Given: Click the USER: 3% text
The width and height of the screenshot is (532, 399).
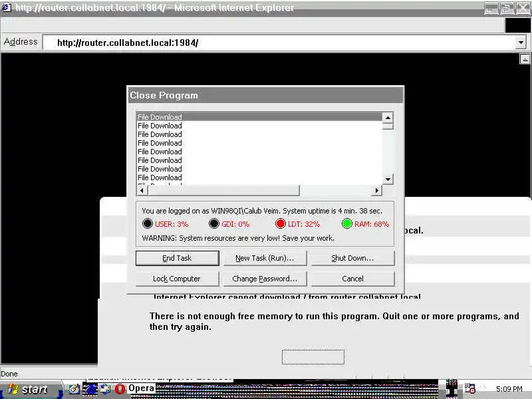Looking at the screenshot, I should 172,224.
